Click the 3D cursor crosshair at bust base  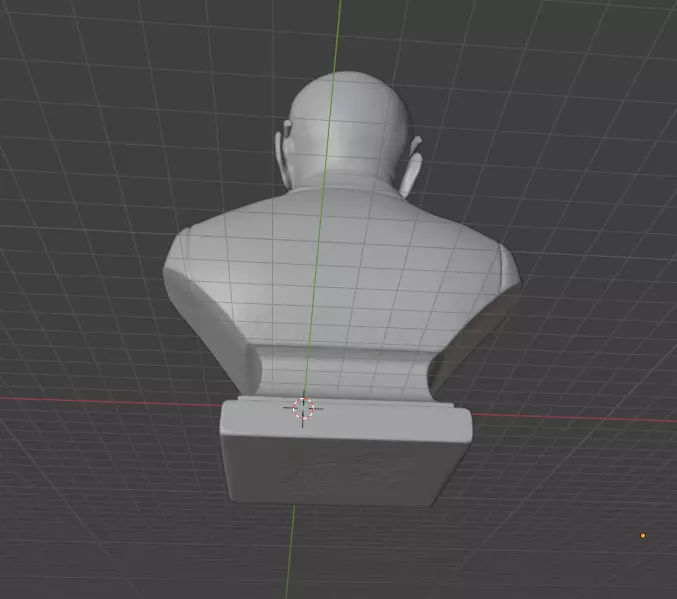(x=303, y=408)
